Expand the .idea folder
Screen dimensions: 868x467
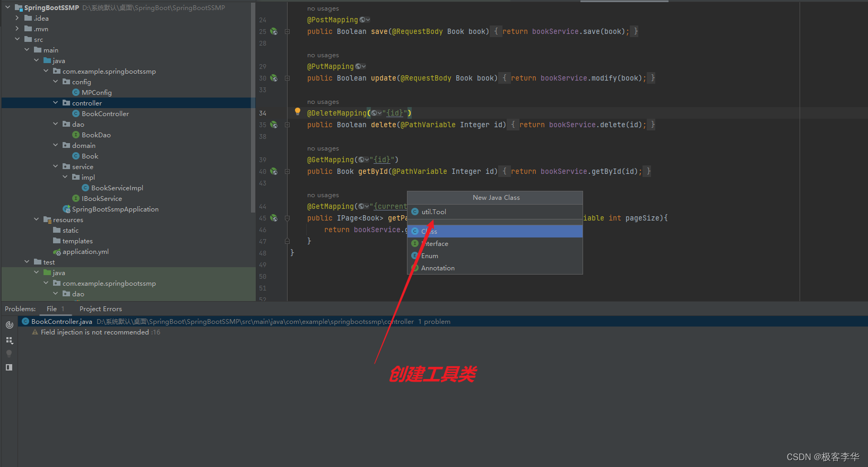tap(17, 18)
